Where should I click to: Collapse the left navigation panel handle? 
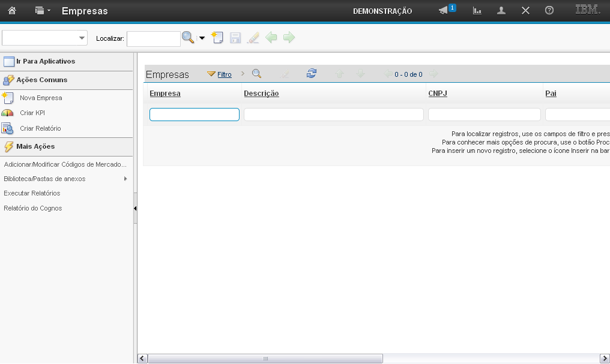[x=135, y=208]
